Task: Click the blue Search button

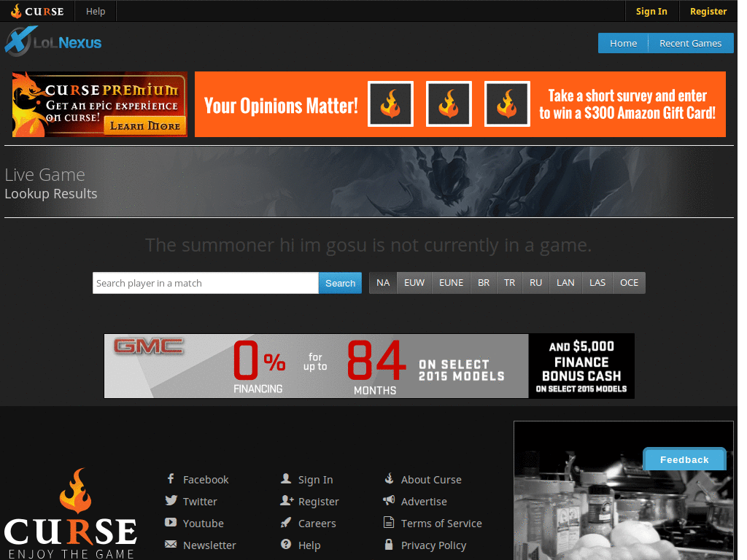Action: click(x=340, y=284)
